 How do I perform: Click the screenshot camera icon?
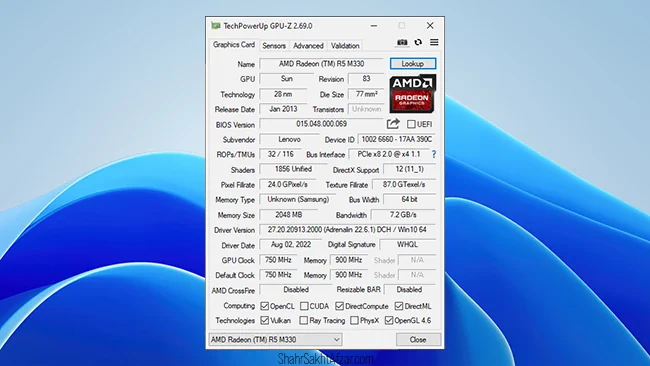point(402,42)
